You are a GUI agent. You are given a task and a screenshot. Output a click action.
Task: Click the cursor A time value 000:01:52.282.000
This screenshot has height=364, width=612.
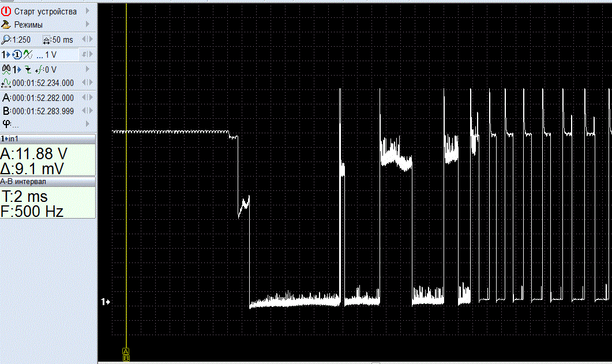(43, 98)
